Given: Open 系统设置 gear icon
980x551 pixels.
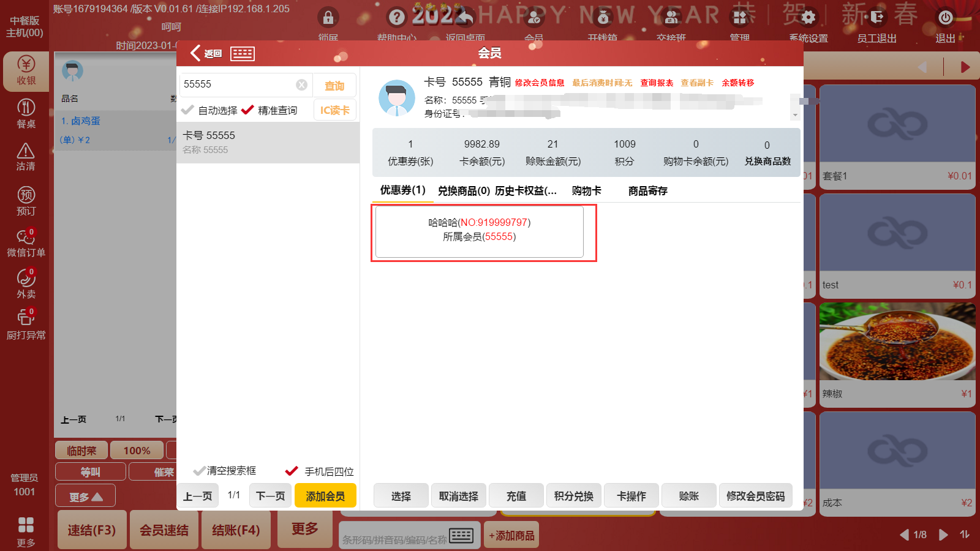Looking at the screenshot, I should [x=809, y=18].
